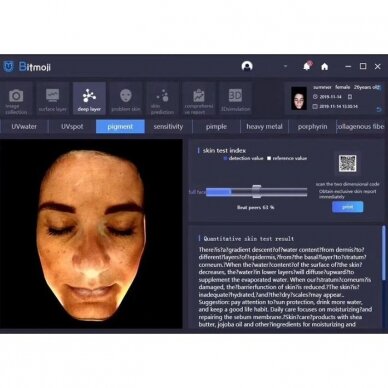Open the skin prediction tool
Image resolution: width=388 pixels, height=388 pixels.
coord(162,99)
